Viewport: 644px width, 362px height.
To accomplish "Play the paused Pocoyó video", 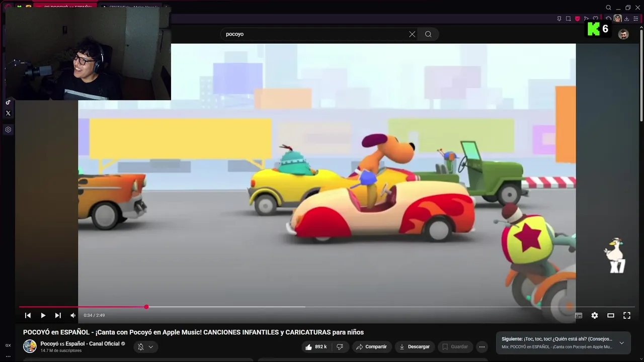I will (x=43, y=315).
